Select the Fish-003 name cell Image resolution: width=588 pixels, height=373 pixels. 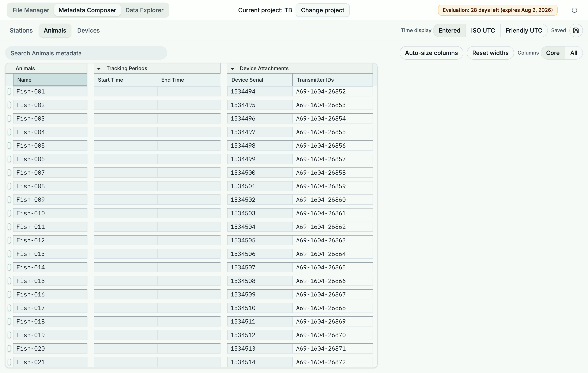click(50, 119)
